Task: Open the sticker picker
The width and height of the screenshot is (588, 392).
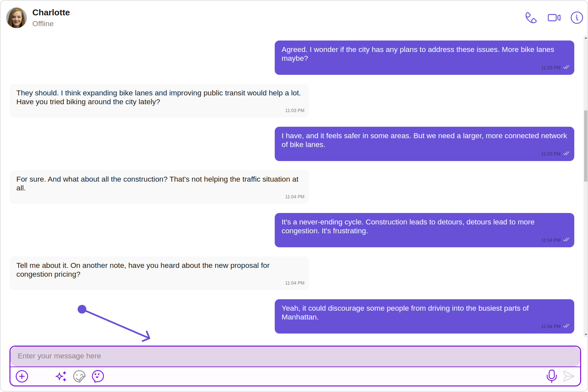Action: coord(79,376)
